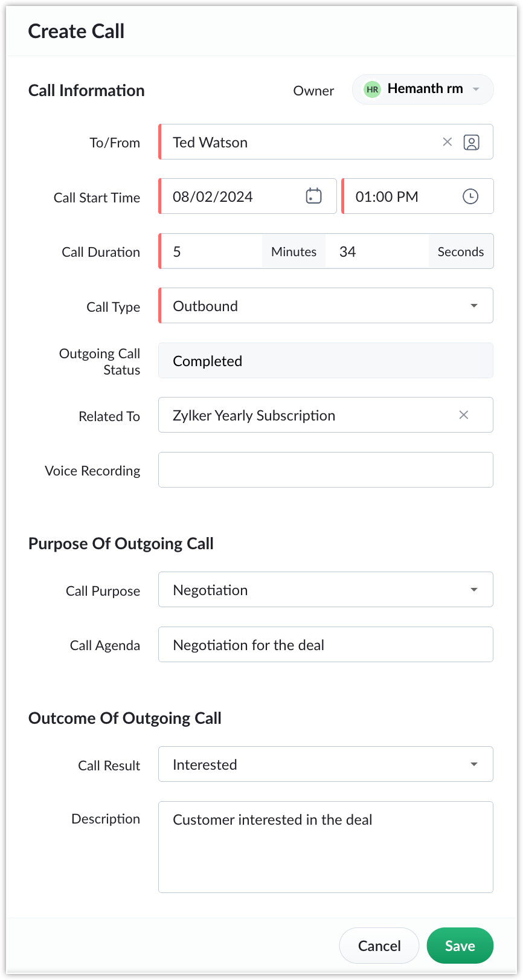
Task: Open the clock time picker icon
Action: click(x=470, y=196)
